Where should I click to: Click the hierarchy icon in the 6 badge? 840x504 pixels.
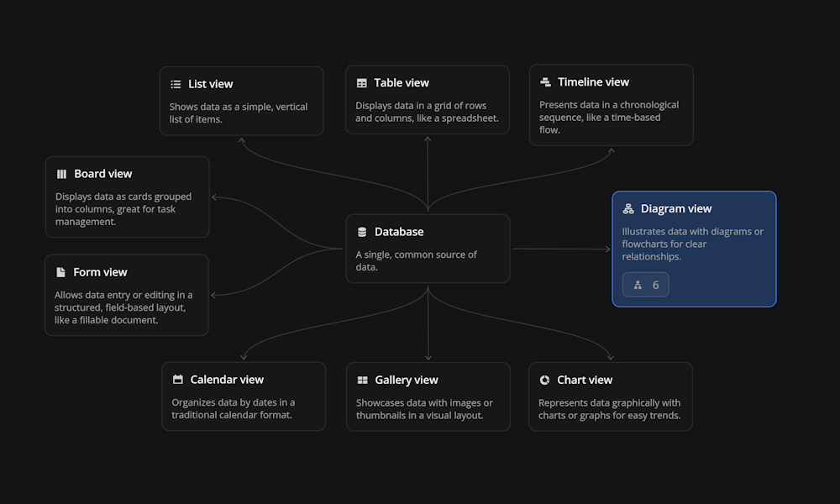pos(638,285)
